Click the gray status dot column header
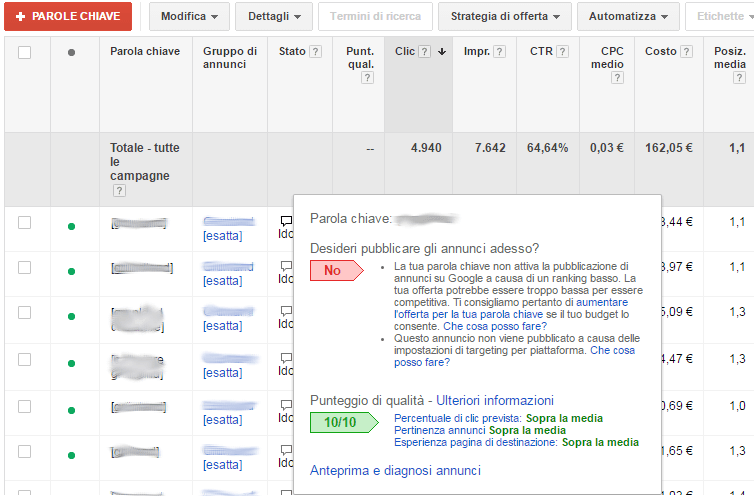 point(71,52)
